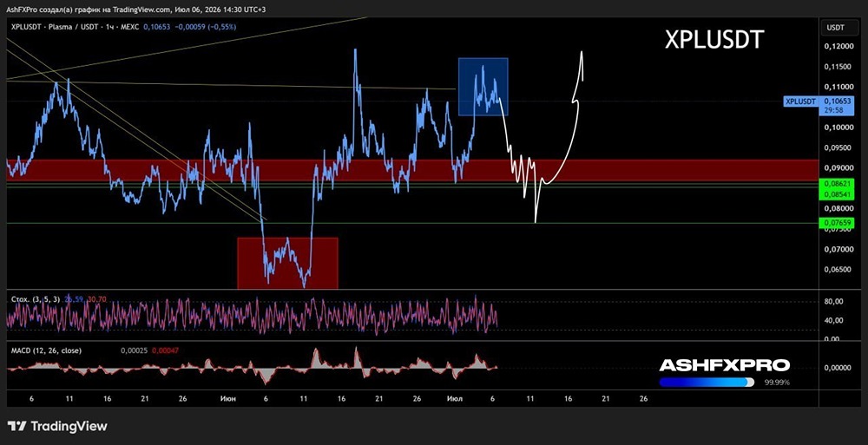Click the blue 99.99% progress bar
This screenshot has height=445, width=868.
[707, 382]
